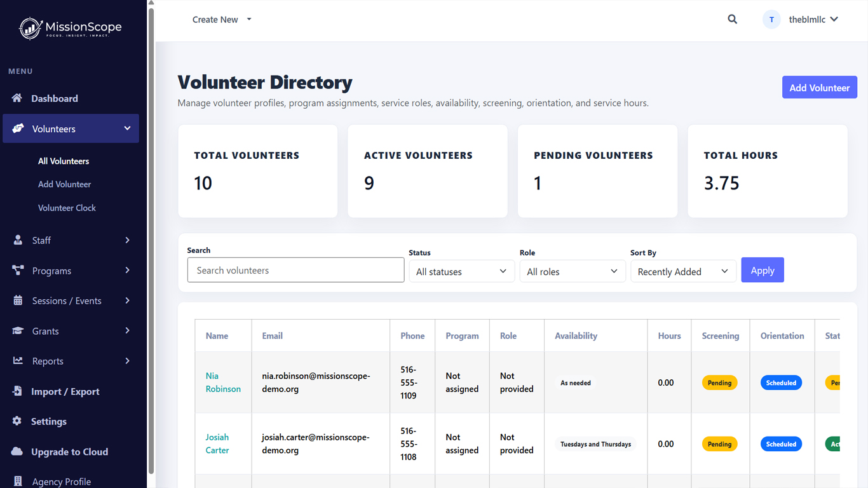Expand the Reports submenu chevron
Image resolution: width=868 pixels, height=488 pixels.
[x=127, y=361]
